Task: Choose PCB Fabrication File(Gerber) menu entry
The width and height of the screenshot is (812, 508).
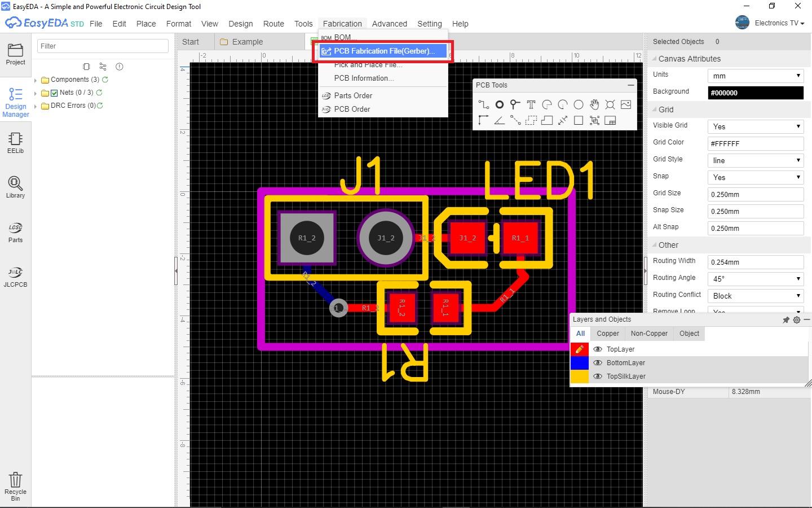Action: [x=383, y=51]
